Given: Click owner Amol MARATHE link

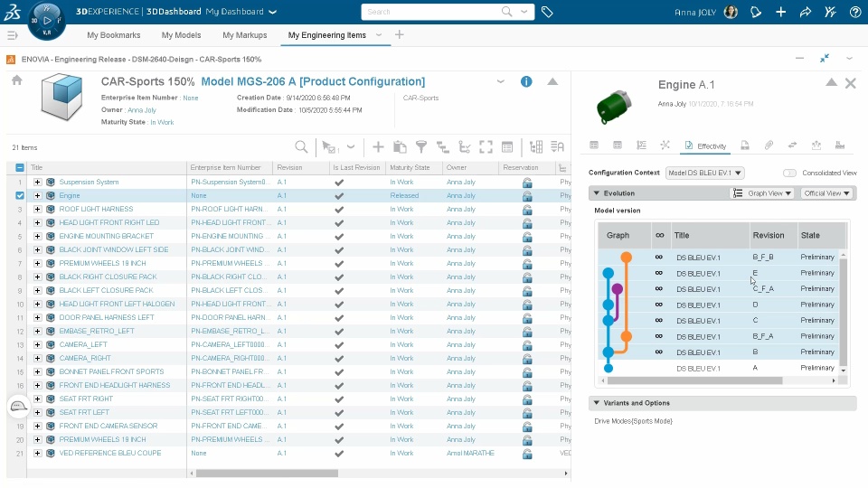Looking at the screenshot, I should click(x=470, y=453).
